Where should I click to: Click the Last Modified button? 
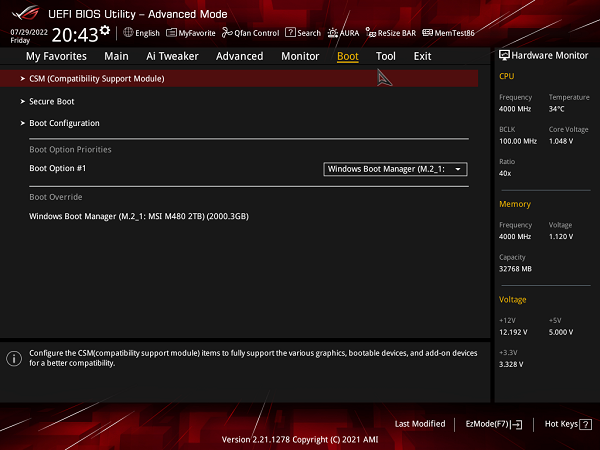(x=420, y=424)
